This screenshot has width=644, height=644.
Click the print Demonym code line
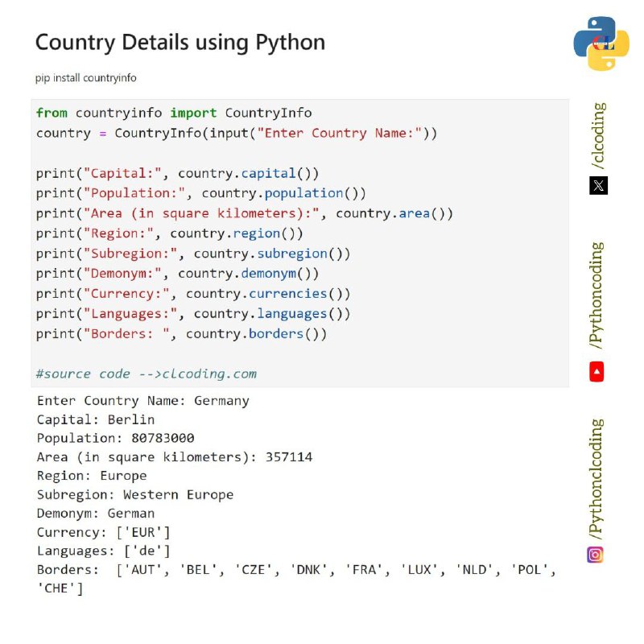coord(177,274)
